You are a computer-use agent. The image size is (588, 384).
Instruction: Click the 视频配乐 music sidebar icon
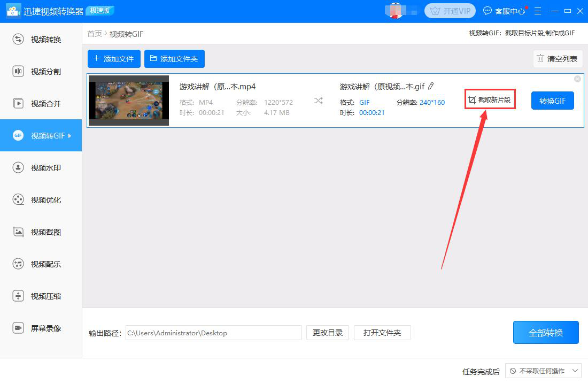18,264
